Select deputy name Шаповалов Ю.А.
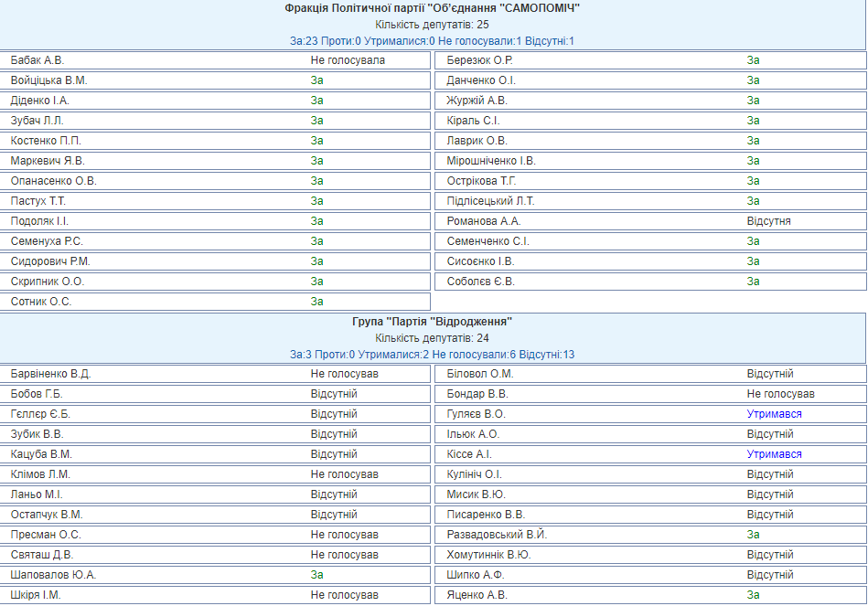Image resolution: width=868 pixels, height=606 pixels. point(53,575)
